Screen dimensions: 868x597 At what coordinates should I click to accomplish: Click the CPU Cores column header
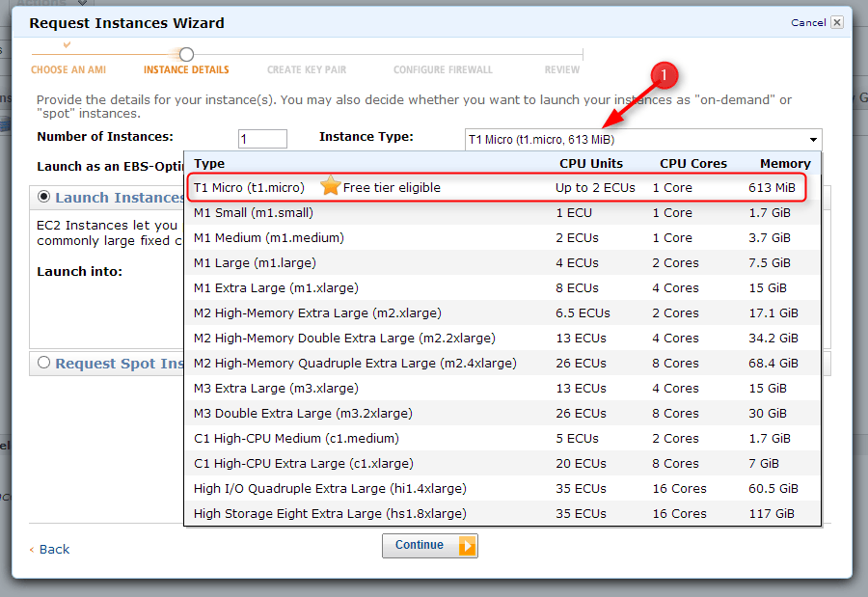[x=693, y=163]
